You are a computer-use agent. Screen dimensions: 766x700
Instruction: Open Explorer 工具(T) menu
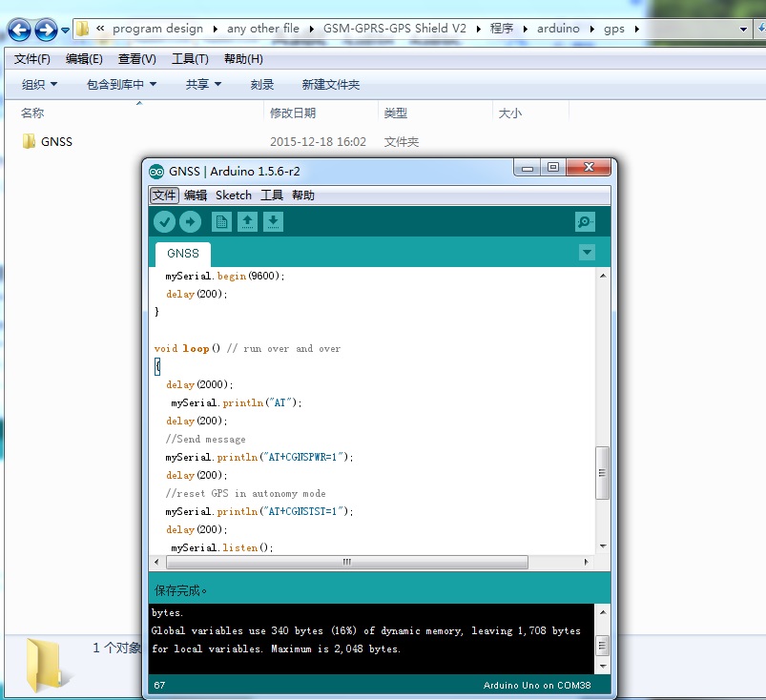point(190,59)
